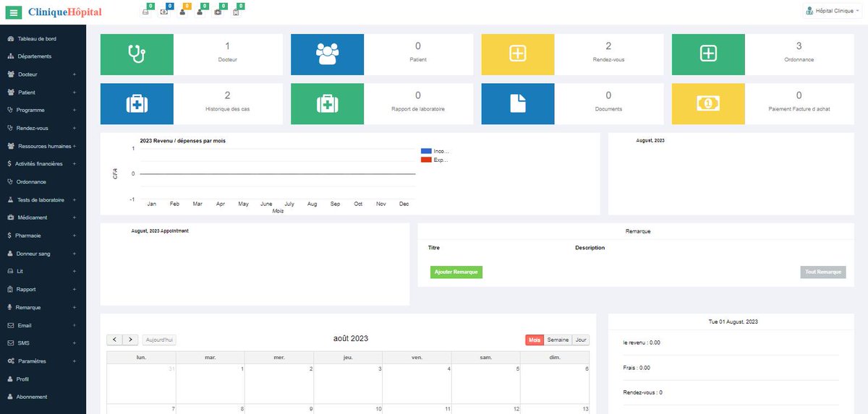This screenshot has width=868, height=414.
Task: Open Ressources humaines menu item
Action: point(43,146)
